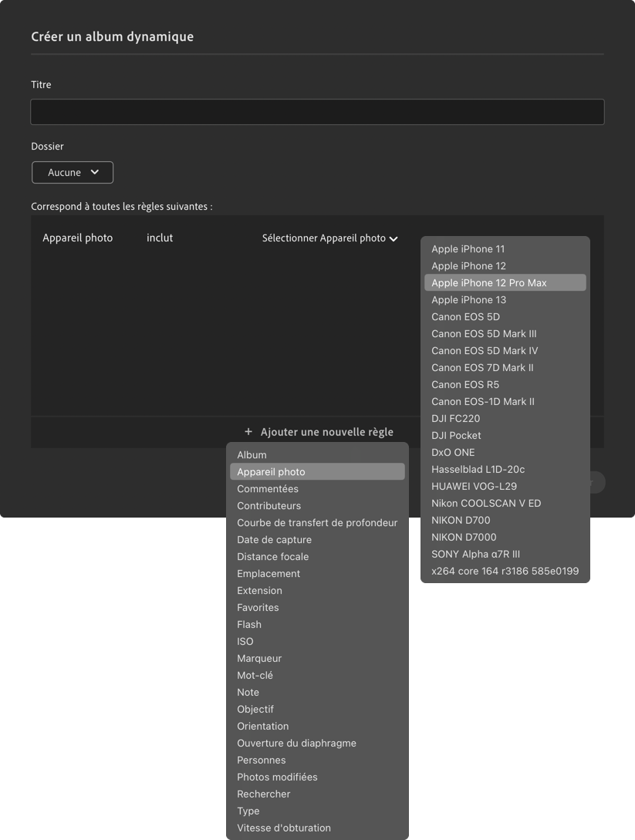The height and width of the screenshot is (840, 635).
Task: Choose Rechercher rule type
Action: coord(317,794)
